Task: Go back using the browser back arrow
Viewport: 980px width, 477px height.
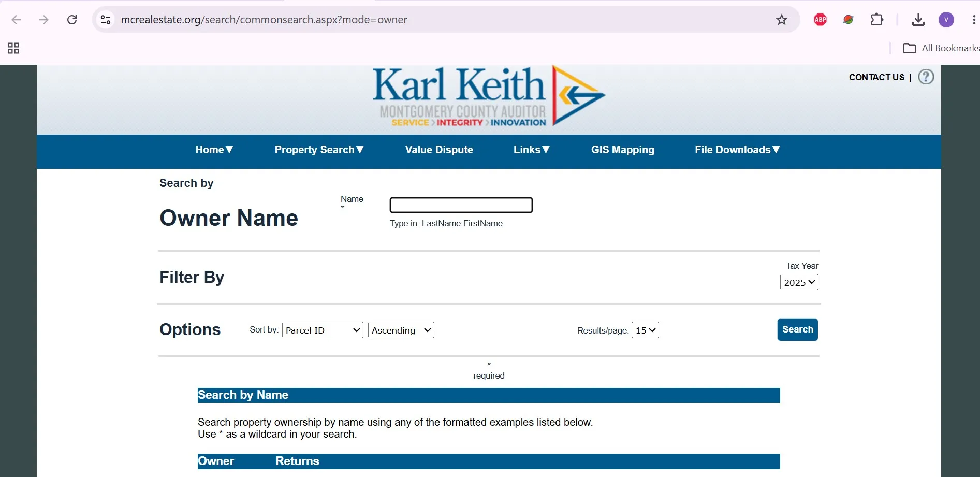Action: tap(16, 20)
